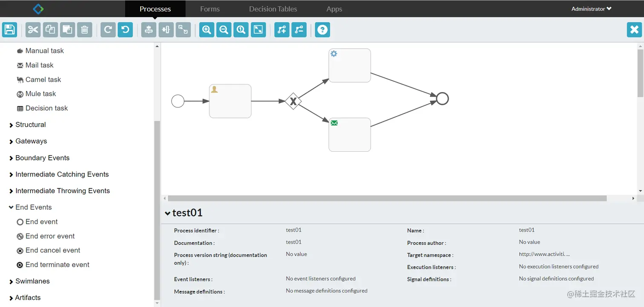The width and height of the screenshot is (644, 307).
Task: Click 'No event listeners configured'
Action: click(x=321, y=278)
